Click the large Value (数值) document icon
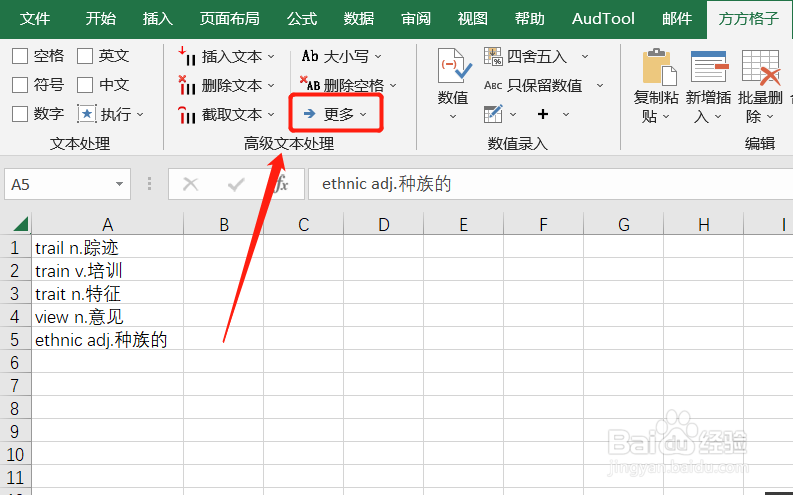 (453, 66)
